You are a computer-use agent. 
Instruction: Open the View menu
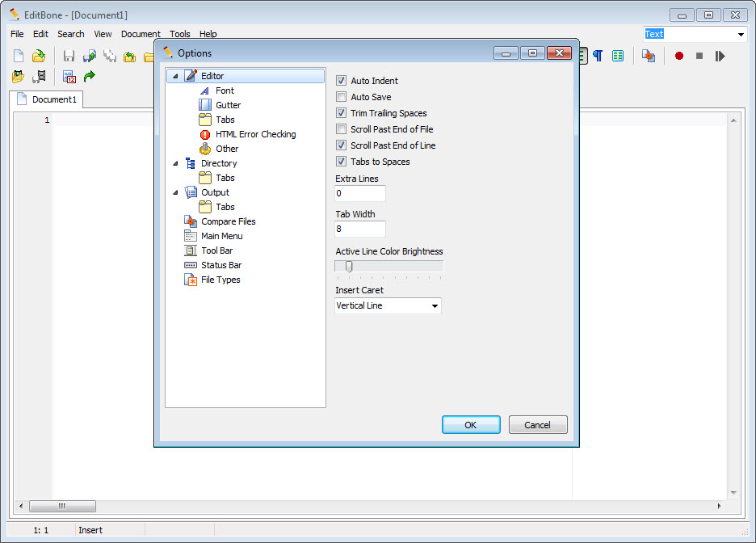(x=103, y=34)
